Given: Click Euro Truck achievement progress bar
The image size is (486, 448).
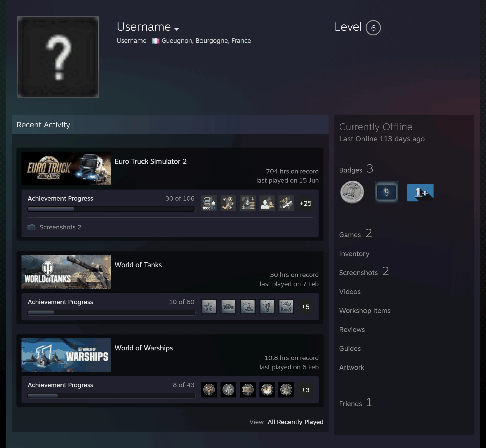Looking at the screenshot, I should (x=111, y=209).
